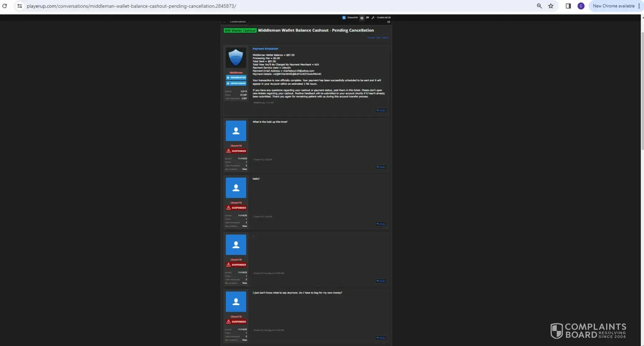Reply to the 'hello?' message
Viewport: 644px width, 346px height.
(381, 224)
